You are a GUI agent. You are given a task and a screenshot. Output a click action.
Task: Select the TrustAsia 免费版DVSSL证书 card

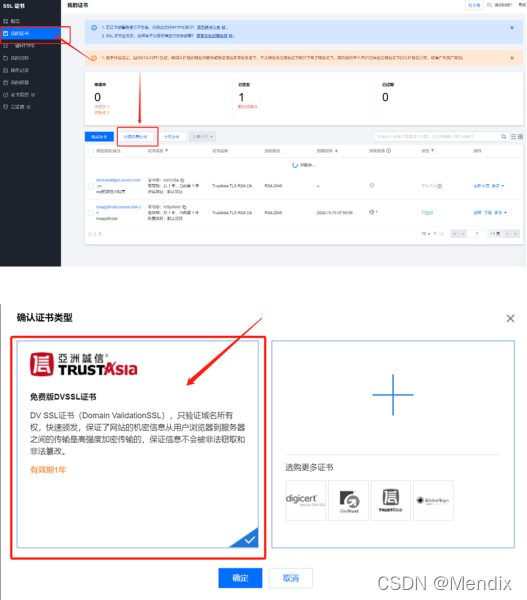(x=138, y=444)
